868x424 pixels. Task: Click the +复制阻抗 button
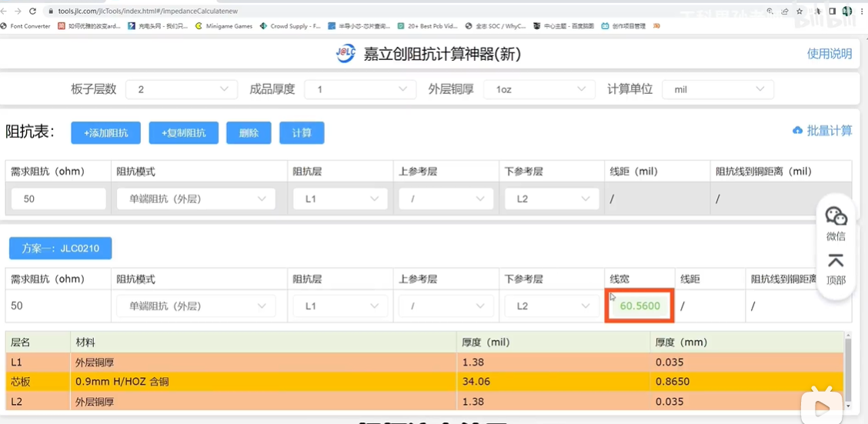point(183,133)
